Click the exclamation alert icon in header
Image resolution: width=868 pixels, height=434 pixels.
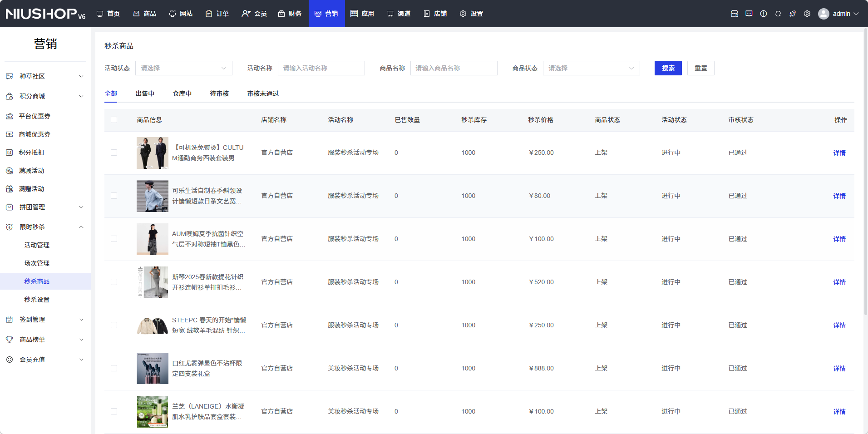tap(763, 14)
